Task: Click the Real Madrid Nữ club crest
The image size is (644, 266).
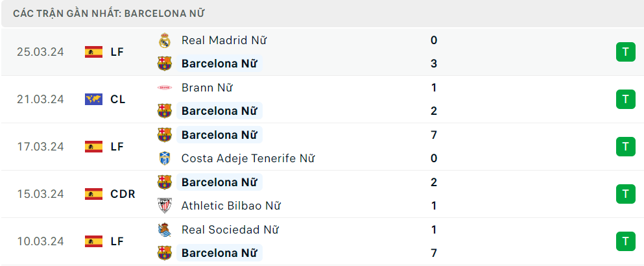Action: pyautogui.click(x=165, y=40)
